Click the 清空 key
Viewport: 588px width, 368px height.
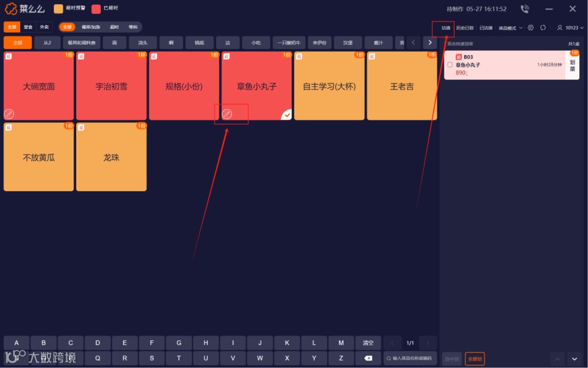coord(368,343)
